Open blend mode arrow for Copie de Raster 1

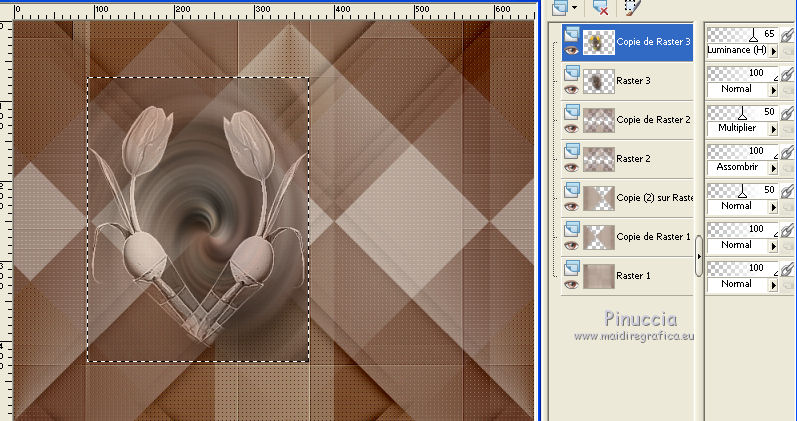pos(774,246)
